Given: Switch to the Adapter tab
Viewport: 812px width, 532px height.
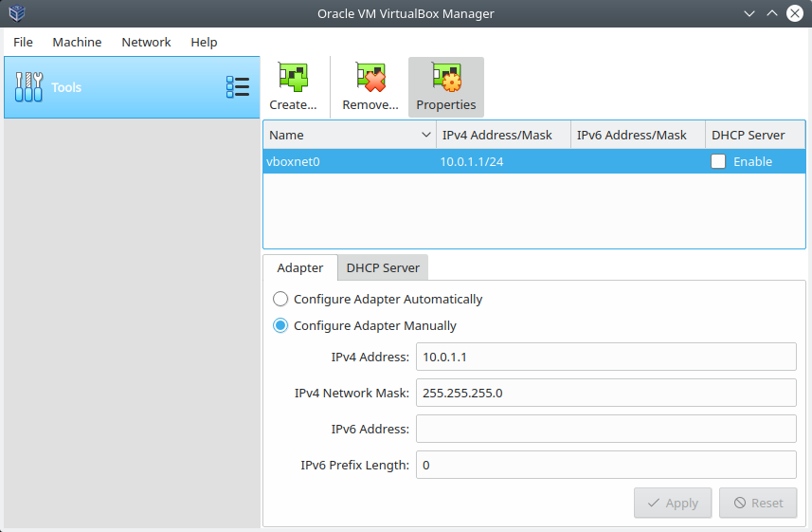Looking at the screenshot, I should (x=299, y=267).
